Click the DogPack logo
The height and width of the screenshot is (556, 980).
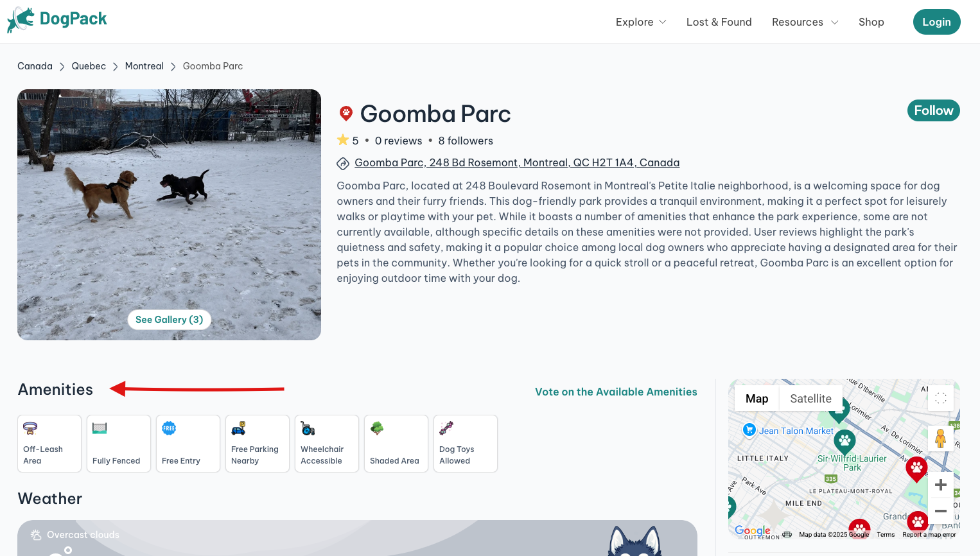pos(57,20)
